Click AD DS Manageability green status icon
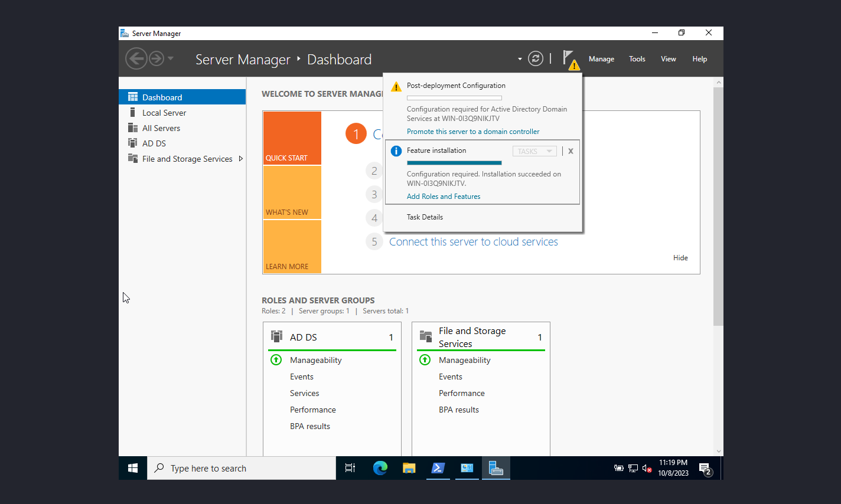Screen dimensions: 841x504 coord(276,359)
